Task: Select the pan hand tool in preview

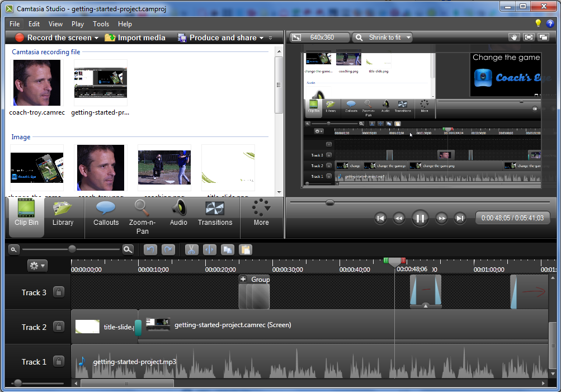Action: pos(514,37)
